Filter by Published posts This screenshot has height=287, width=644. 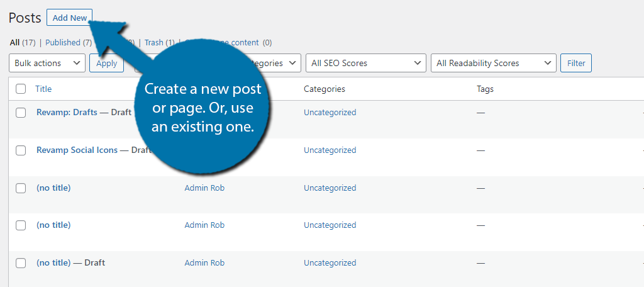click(62, 42)
